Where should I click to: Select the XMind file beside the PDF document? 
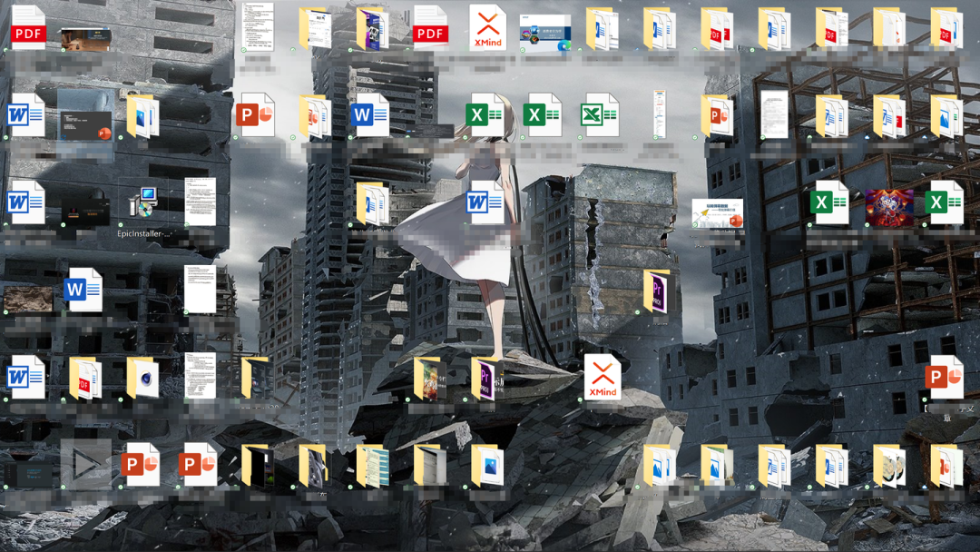coord(487,27)
